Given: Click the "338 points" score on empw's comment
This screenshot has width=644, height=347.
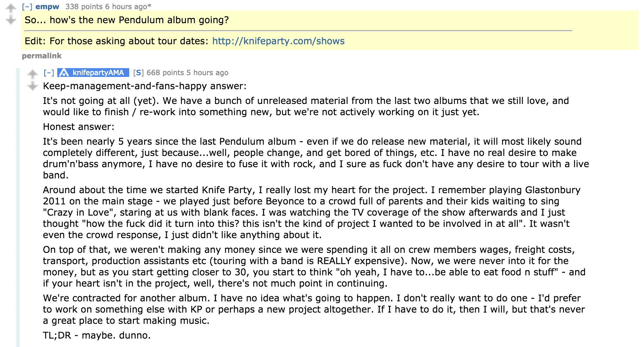Looking at the screenshot, I should click(84, 7).
